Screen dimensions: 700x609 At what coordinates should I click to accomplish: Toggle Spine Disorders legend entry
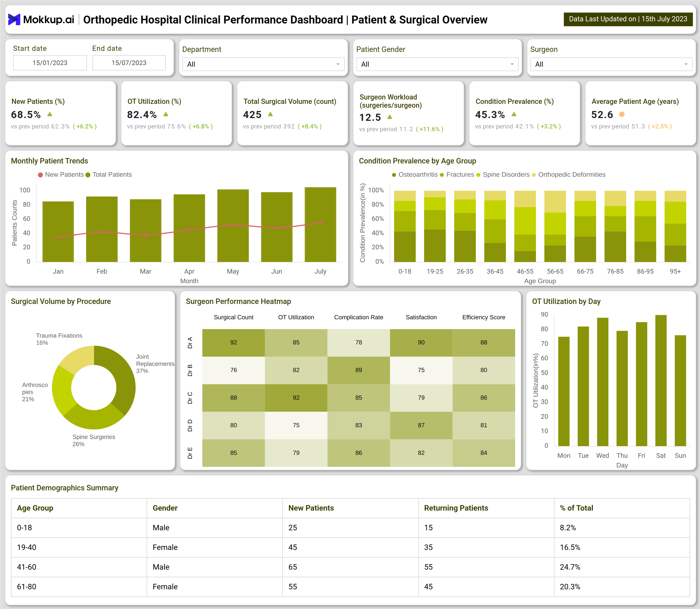(x=503, y=175)
